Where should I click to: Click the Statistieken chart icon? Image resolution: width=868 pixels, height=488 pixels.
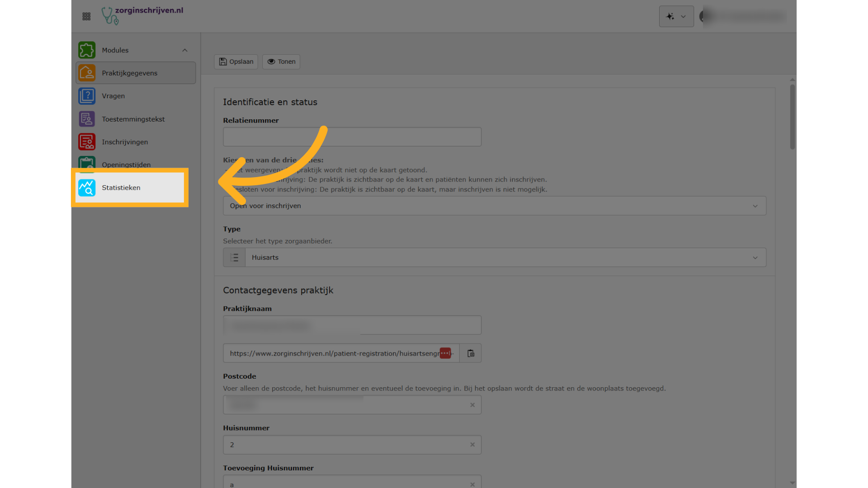[87, 188]
